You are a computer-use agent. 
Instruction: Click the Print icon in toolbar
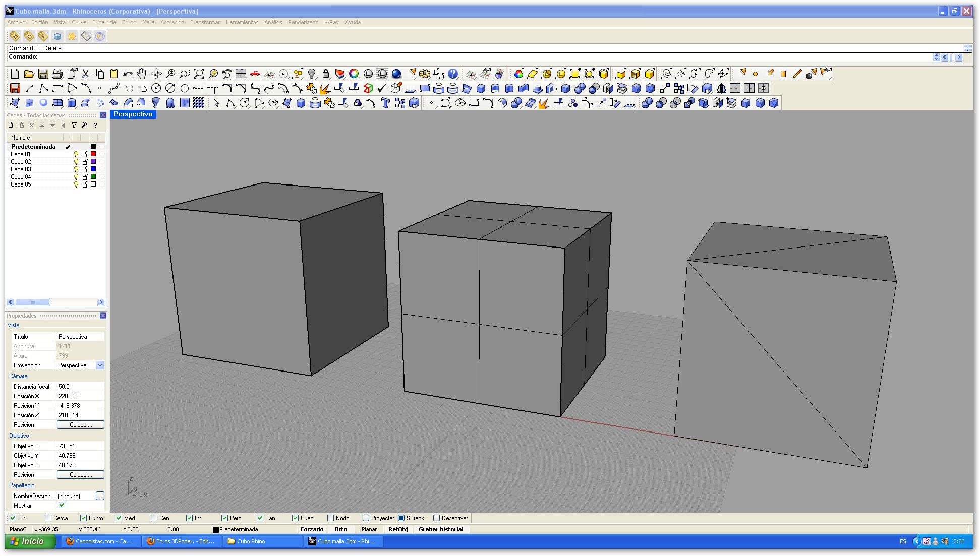pyautogui.click(x=57, y=74)
